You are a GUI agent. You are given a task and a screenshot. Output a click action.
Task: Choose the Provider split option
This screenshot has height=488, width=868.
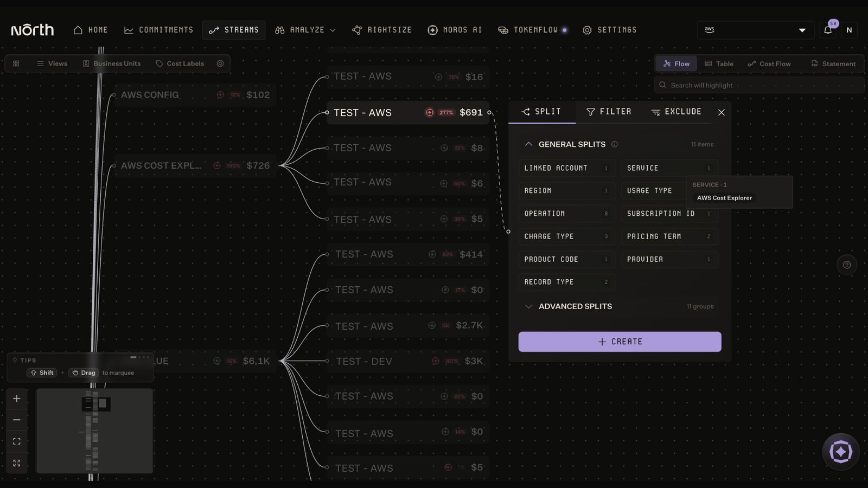669,259
